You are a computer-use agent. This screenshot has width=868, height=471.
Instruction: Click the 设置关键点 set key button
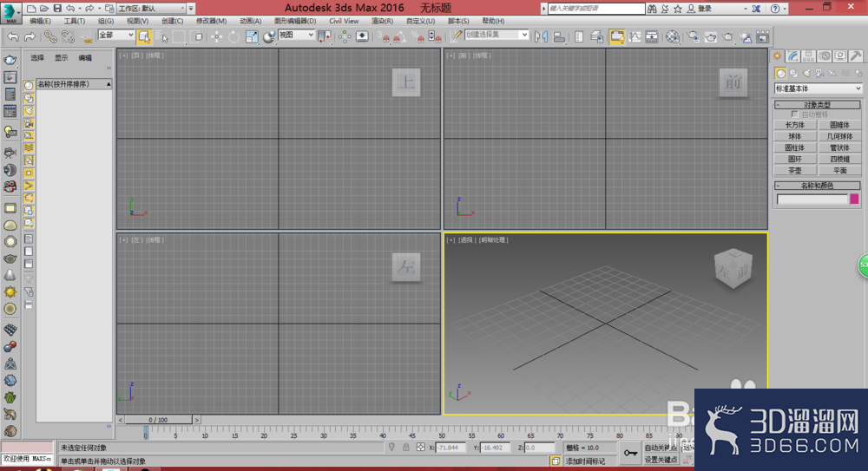click(x=661, y=460)
